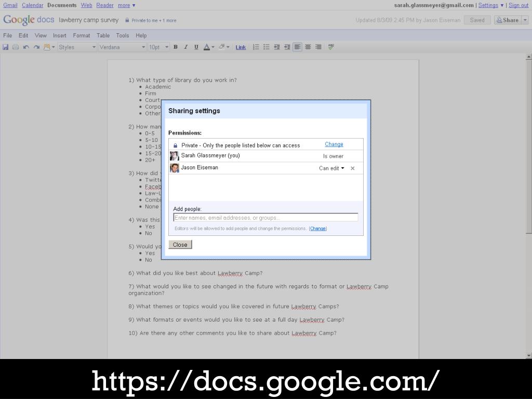Expand the Settings dropdown arrow
The height and width of the screenshot is (399, 532).
(502, 5)
